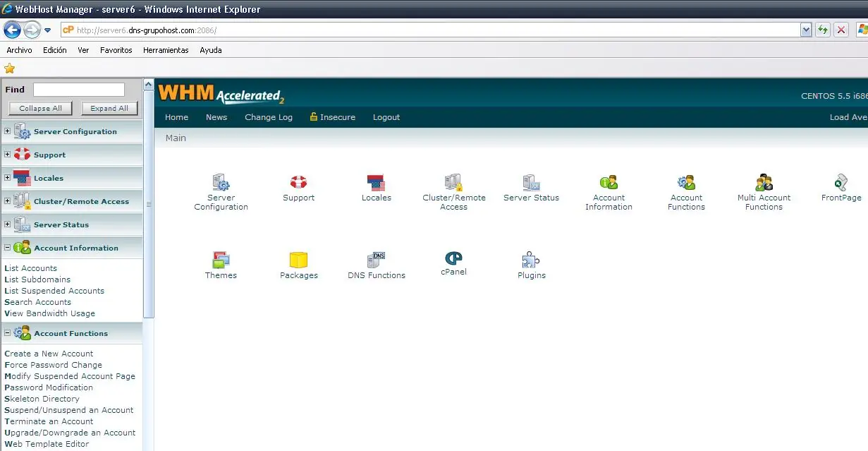Screen dimensions: 868x451
Task: Open the Herramientas menu
Action: 166,50
